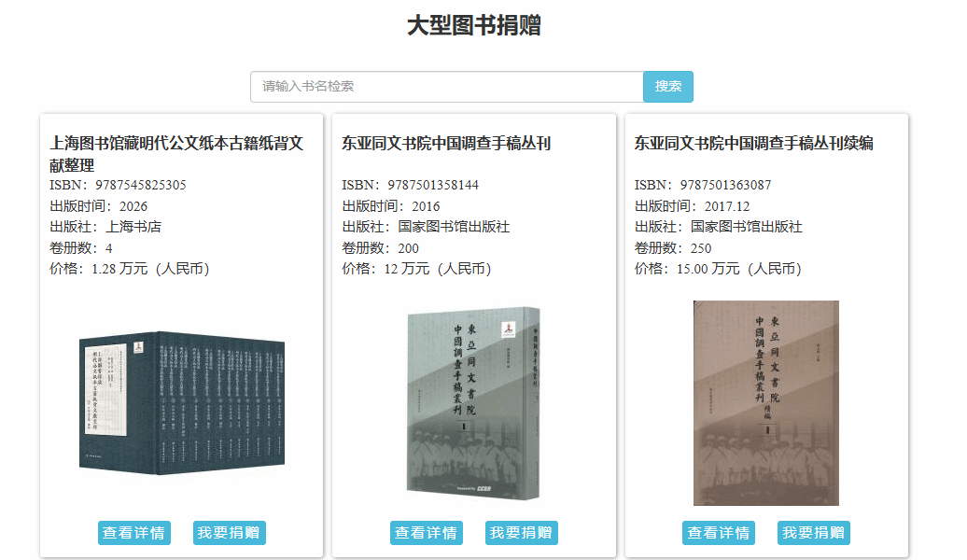This screenshot has width=967, height=560.
Task: Select the gray 东亚同文书院 book cover image
Action: 473,402
